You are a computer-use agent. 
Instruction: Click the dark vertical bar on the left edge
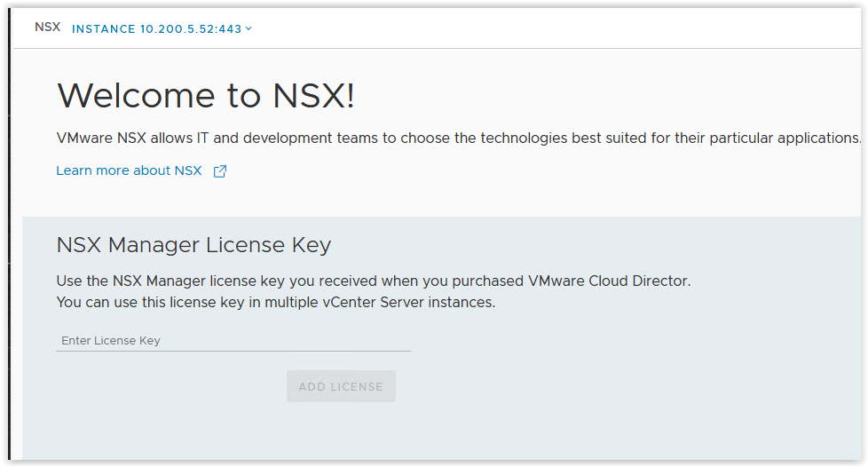pyautogui.click(x=10, y=233)
